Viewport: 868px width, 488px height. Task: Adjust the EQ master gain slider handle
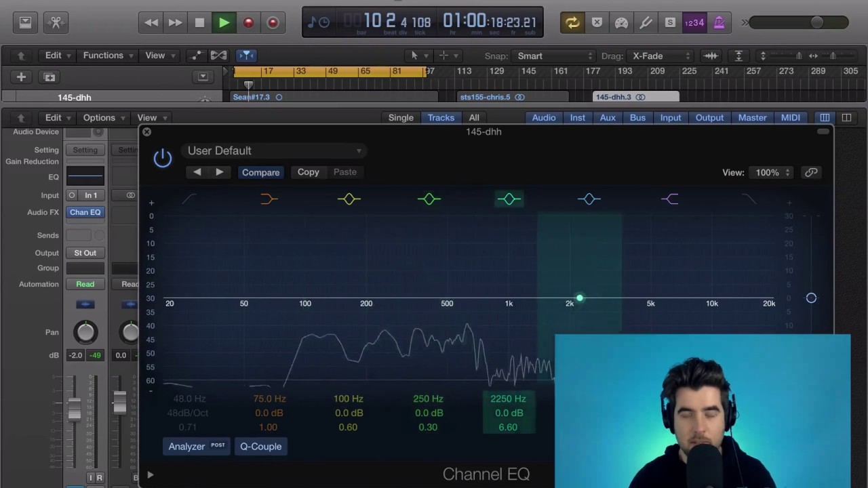[811, 298]
